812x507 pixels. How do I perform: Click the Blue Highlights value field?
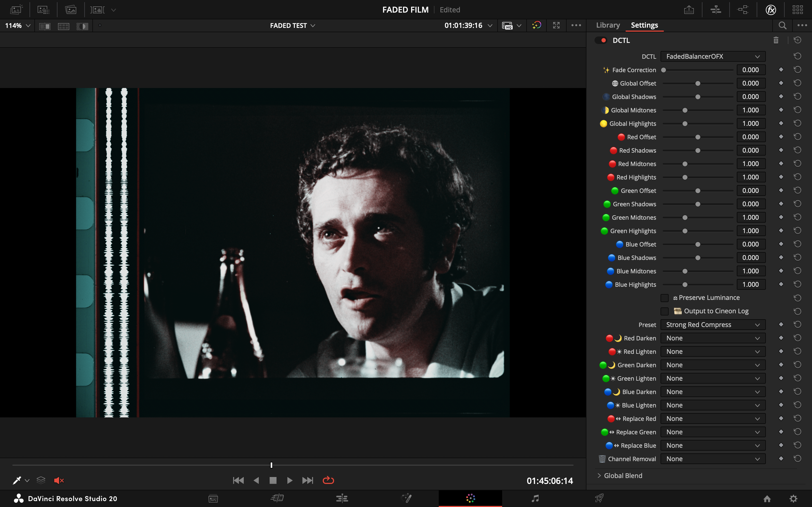click(751, 284)
